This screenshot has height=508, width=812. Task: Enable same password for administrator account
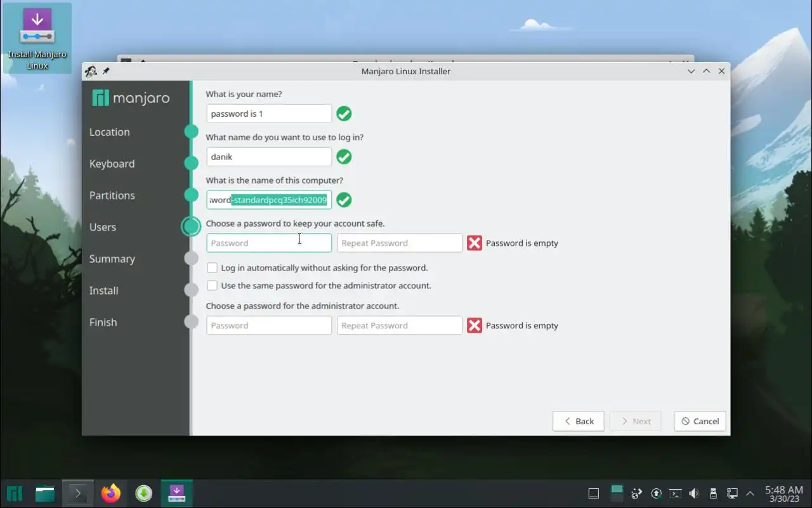[213, 286]
